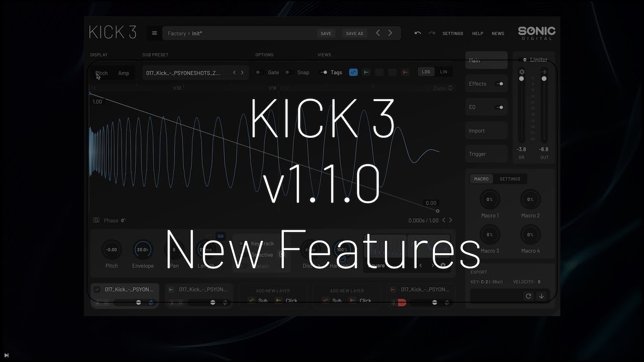Click the envelope end point at 0.00

pyautogui.click(x=437, y=211)
